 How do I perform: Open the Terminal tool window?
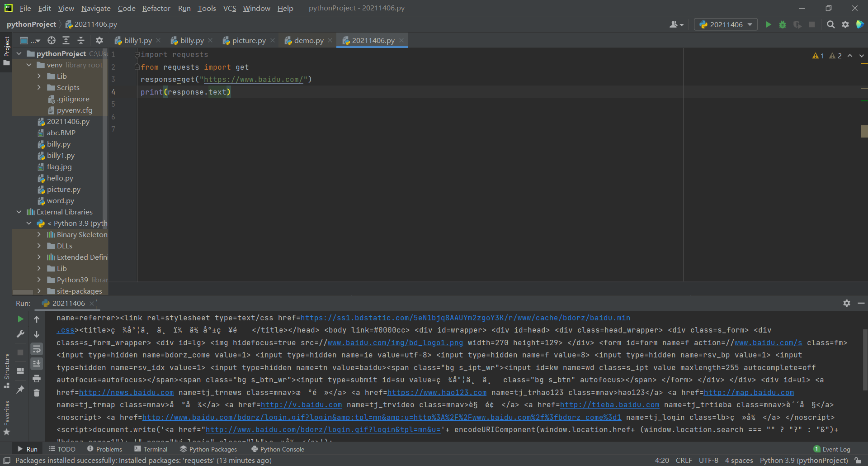click(151, 449)
